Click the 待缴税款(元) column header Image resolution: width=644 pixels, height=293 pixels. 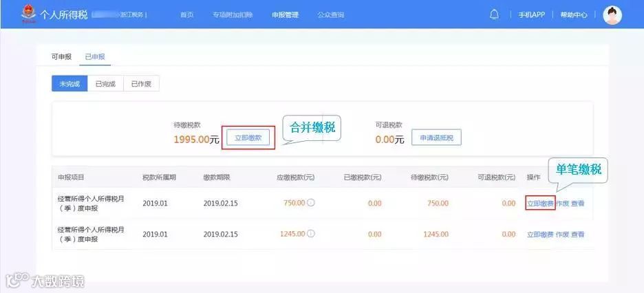[429, 177]
